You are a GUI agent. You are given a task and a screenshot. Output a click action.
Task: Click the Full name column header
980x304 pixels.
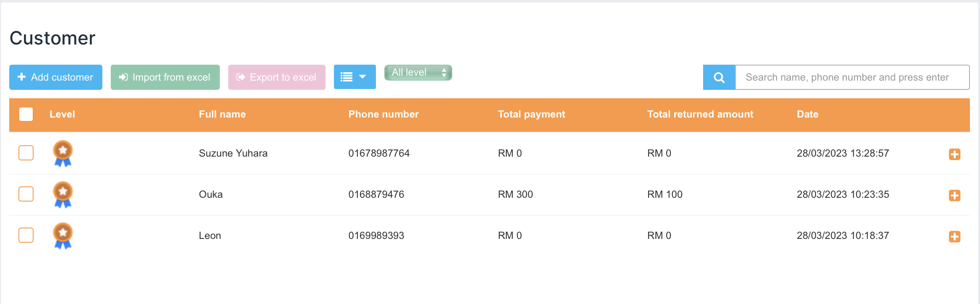pos(222,114)
